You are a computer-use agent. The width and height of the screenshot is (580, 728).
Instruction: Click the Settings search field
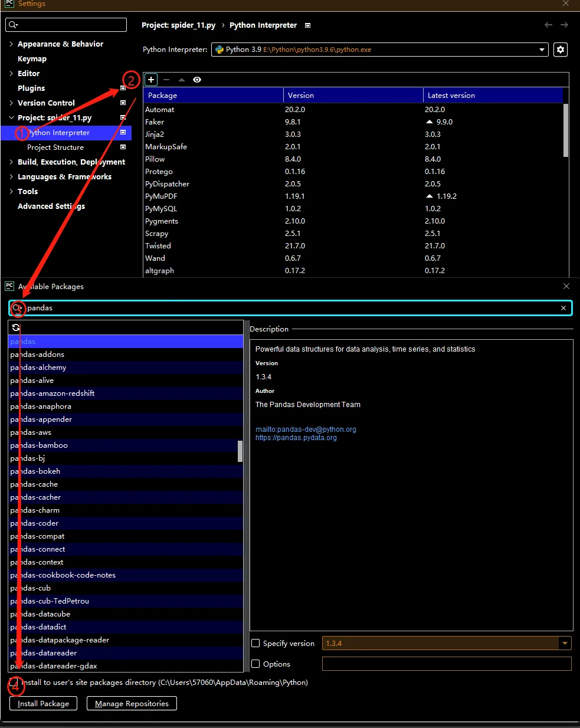coord(66,25)
